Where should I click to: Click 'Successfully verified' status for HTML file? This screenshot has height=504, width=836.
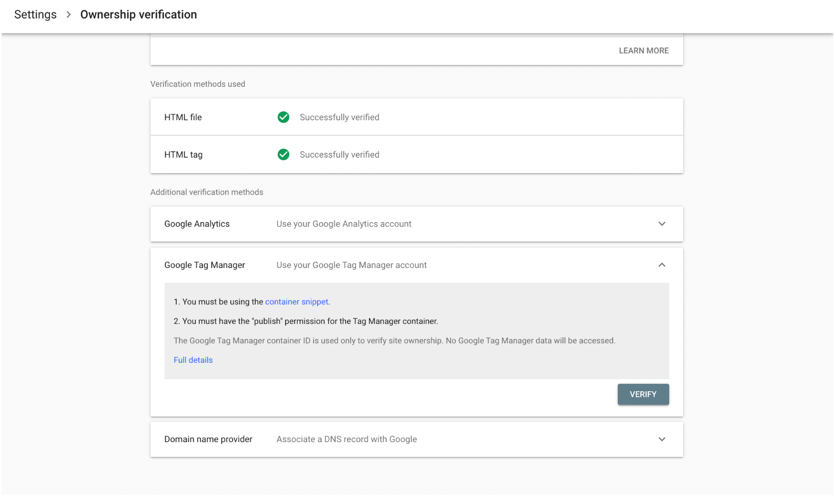pyautogui.click(x=339, y=117)
